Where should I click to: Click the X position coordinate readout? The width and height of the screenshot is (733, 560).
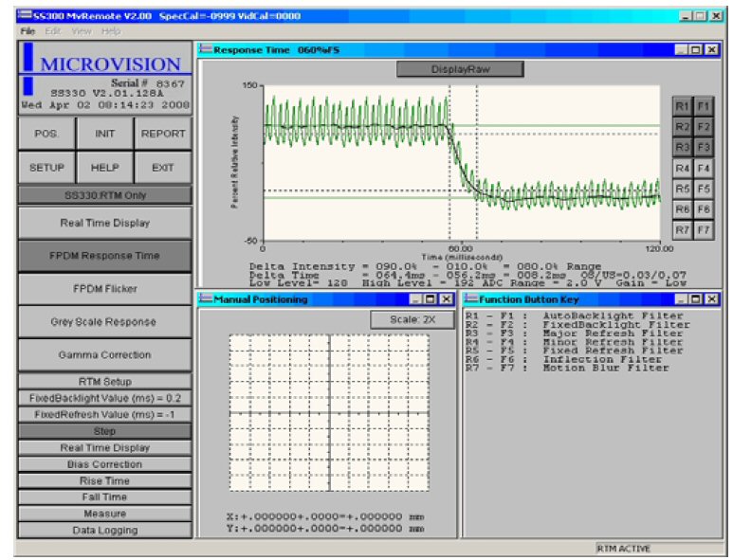325,516
